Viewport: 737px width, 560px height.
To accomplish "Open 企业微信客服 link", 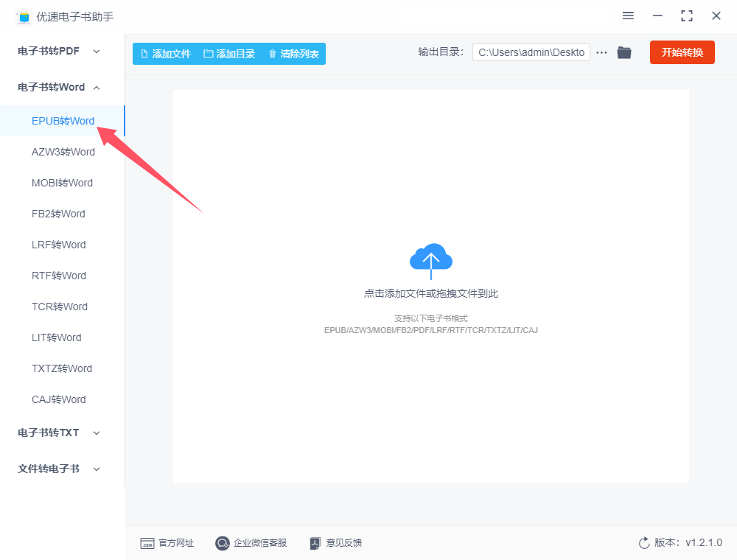I will 260,543.
